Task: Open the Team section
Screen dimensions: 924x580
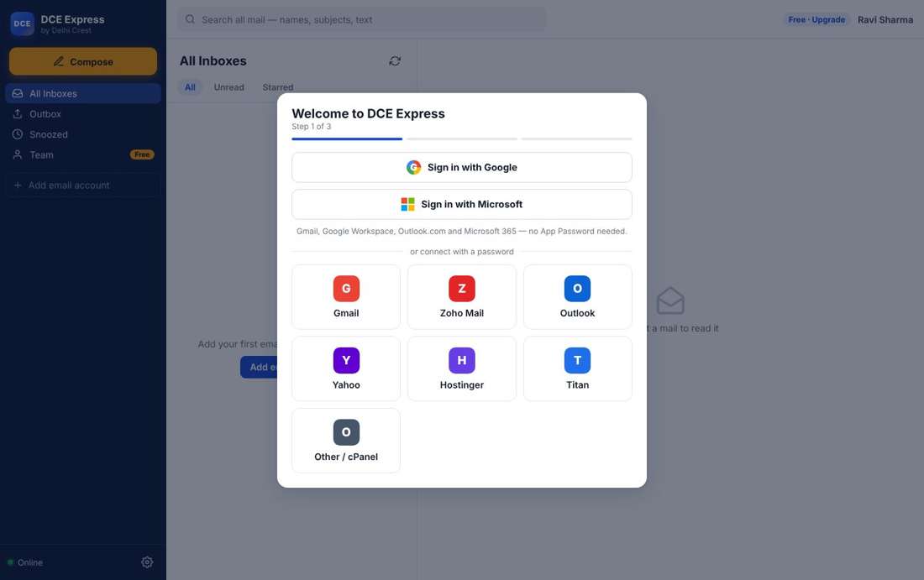Action: click(83, 155)
